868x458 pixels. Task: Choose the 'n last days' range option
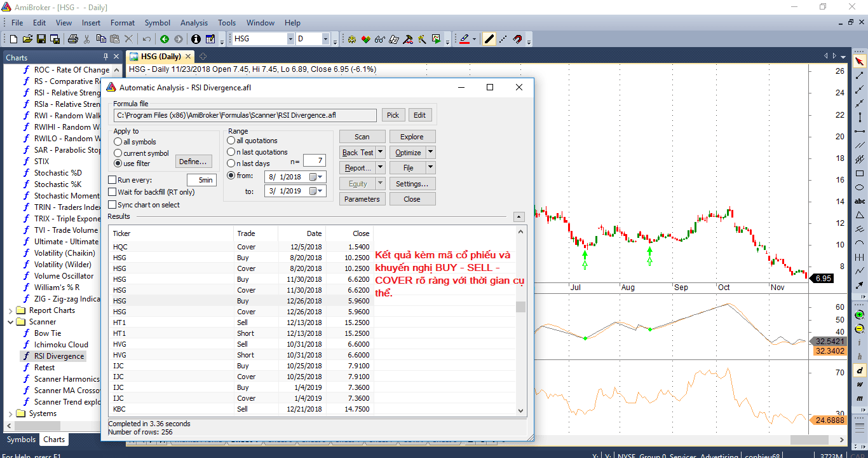pos(248,163)
